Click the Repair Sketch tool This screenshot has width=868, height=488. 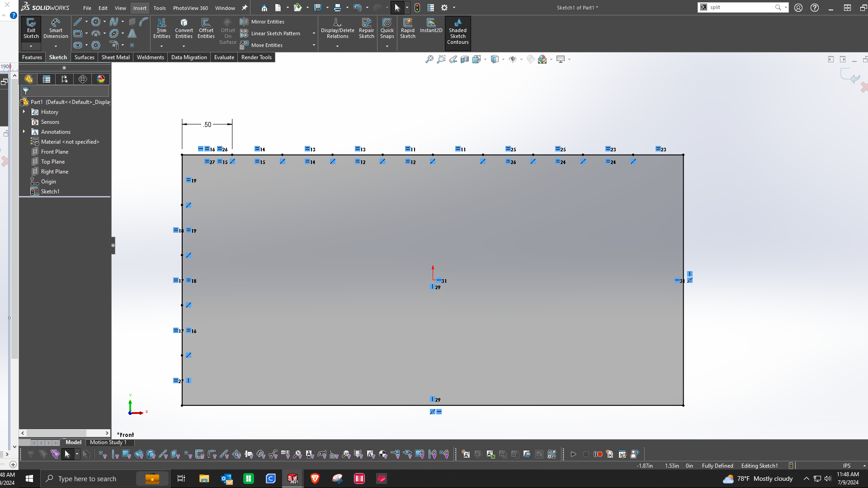pos(366,28)
